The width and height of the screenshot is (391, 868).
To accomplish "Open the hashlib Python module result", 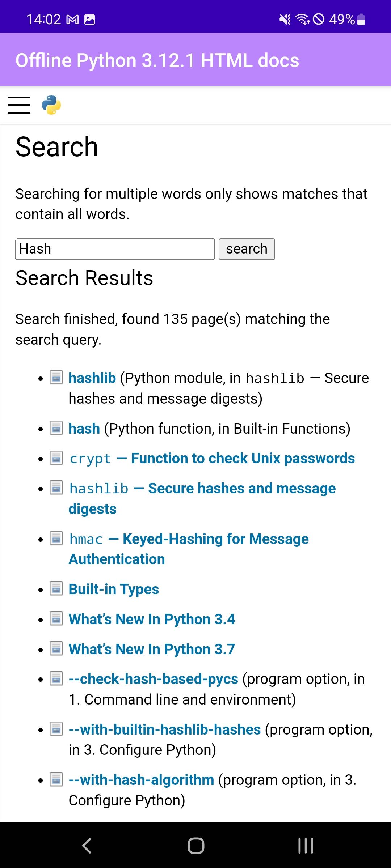I will click(92, 378).
